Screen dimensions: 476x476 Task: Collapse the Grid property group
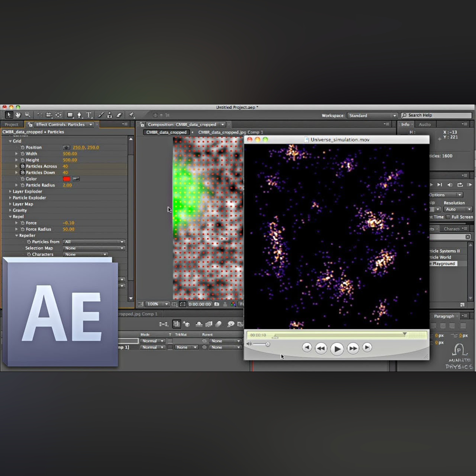tap(10, 141)
